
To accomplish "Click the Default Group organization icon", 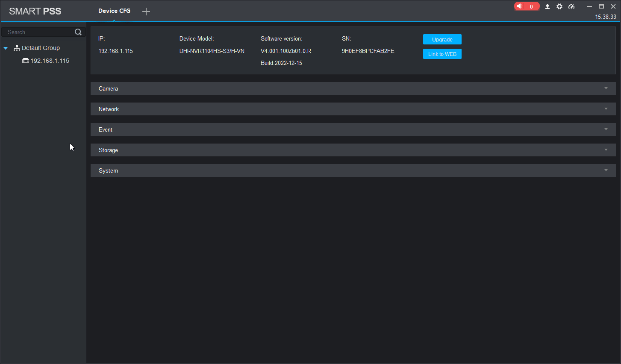I will 17,48.
